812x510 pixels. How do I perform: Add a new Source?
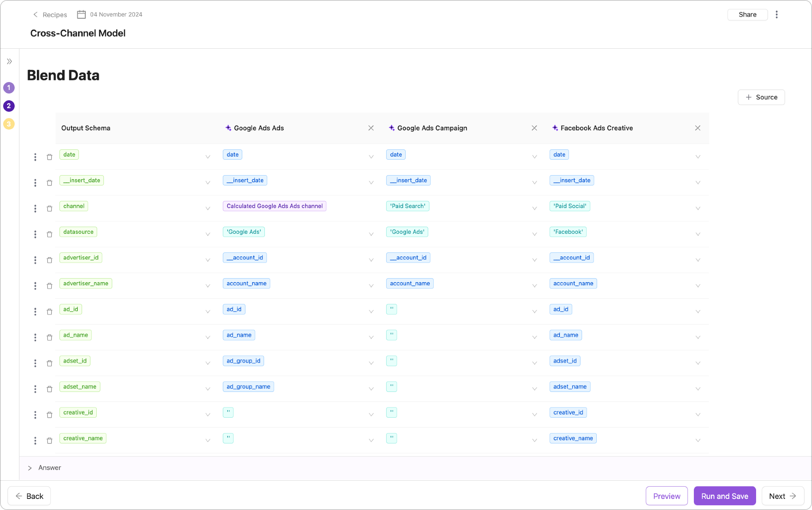click(761, 97)
